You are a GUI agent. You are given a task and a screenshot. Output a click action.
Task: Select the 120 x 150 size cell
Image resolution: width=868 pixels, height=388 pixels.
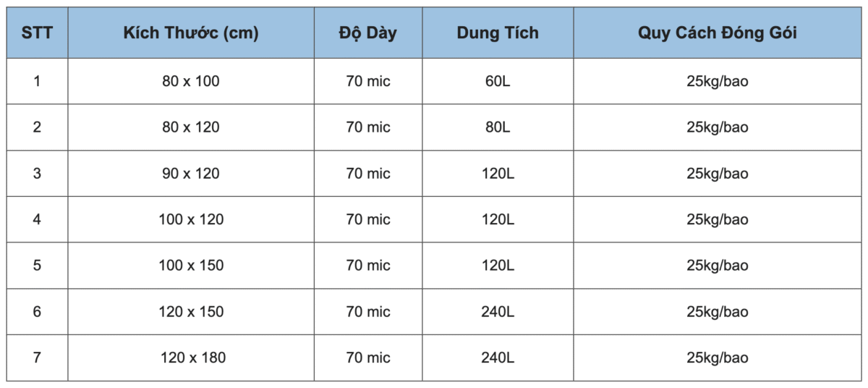click(x=191, y=312)
